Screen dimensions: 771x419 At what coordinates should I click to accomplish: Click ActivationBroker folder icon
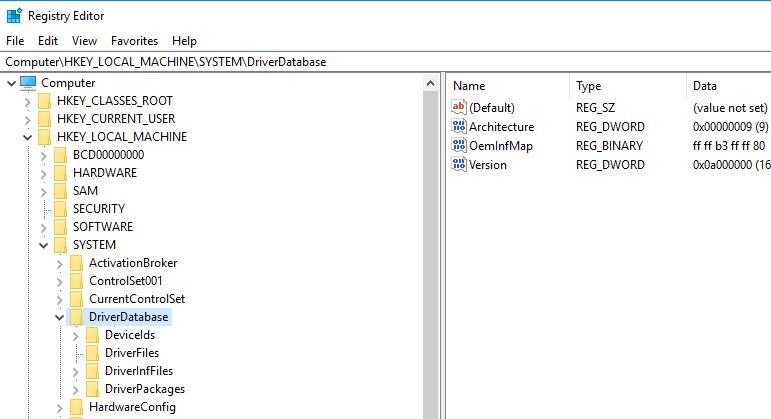pyautogui.click(x=77, y=263)
